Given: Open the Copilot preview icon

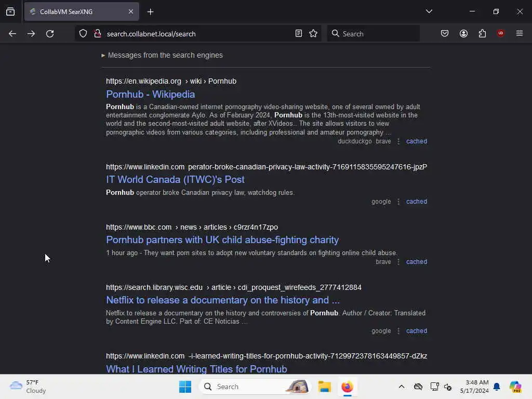Looking at the screenshot, I should click(x=515, y=387).
